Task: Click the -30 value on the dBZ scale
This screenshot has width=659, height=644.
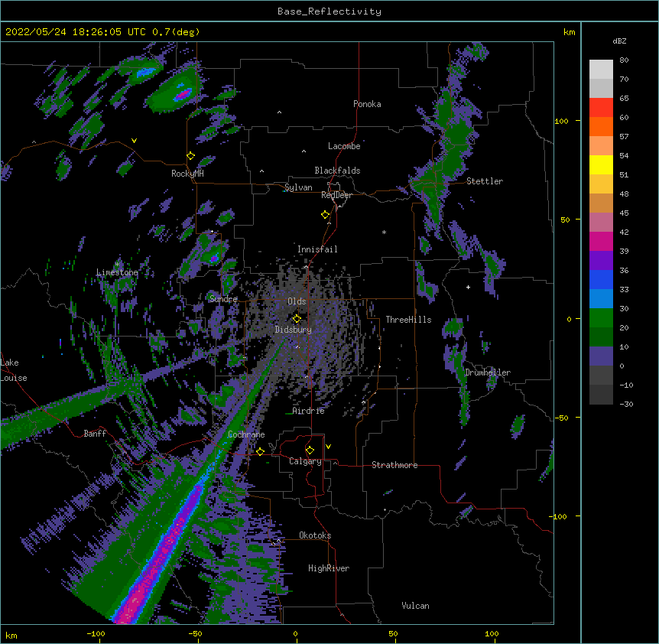Action: pos(626,404)
